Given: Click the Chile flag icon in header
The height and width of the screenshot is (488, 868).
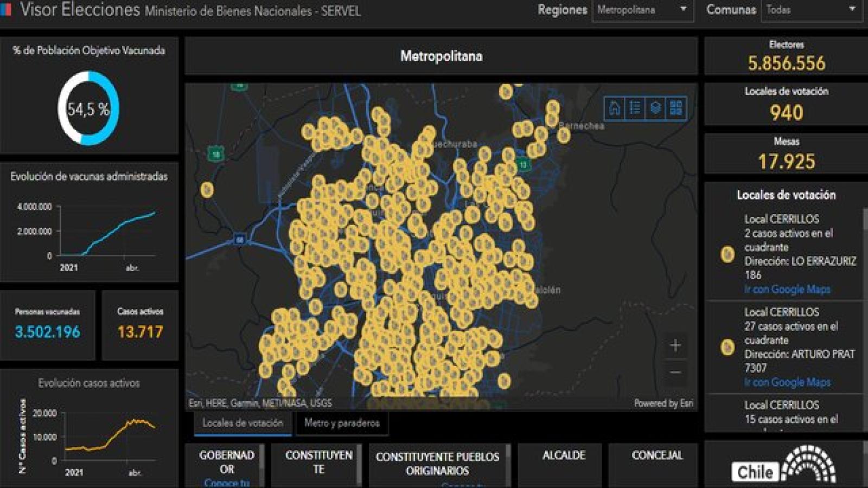Looking at the screenshot, I should click(x=6, y=9).
